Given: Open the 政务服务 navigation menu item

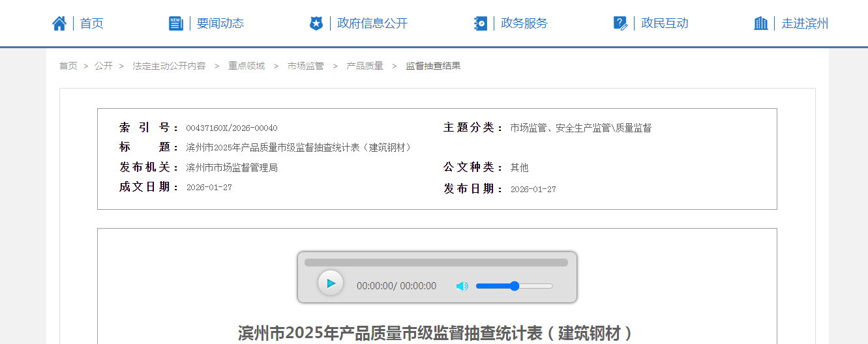Looking at the screenshot, I should click(x=524, y=23).
